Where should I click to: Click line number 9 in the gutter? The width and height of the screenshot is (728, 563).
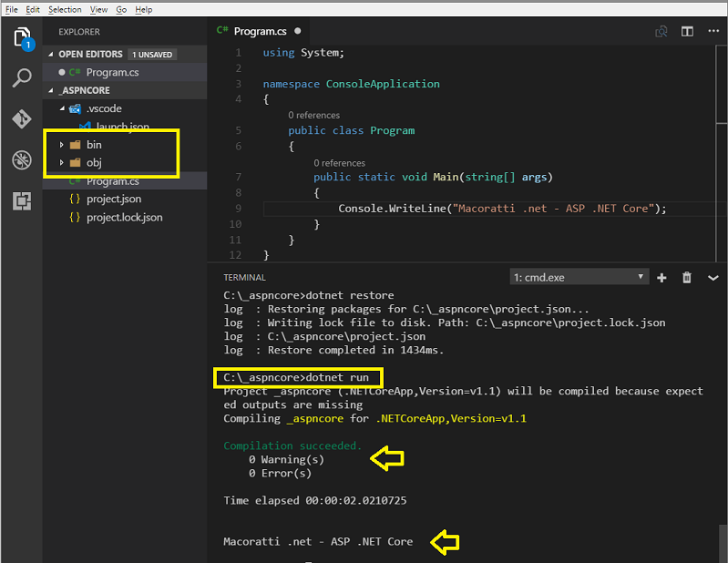[238, 209]
